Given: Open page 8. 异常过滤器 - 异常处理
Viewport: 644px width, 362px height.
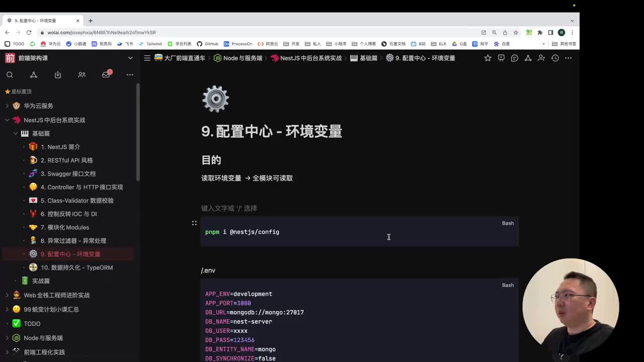Looking at the screenshot, I should pyautogui.click(x=73, y=241).
